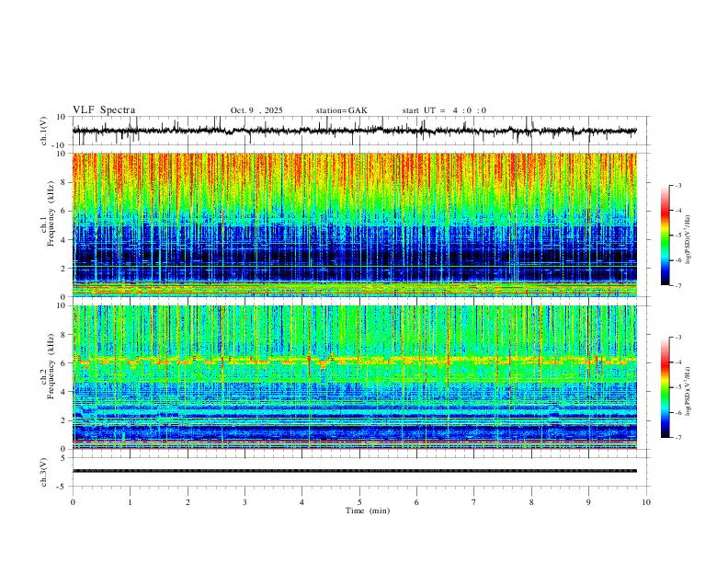The height and width of the screenshot is (563, 728).
Task: Click the station=GAK label
Action: click(341, 110)
